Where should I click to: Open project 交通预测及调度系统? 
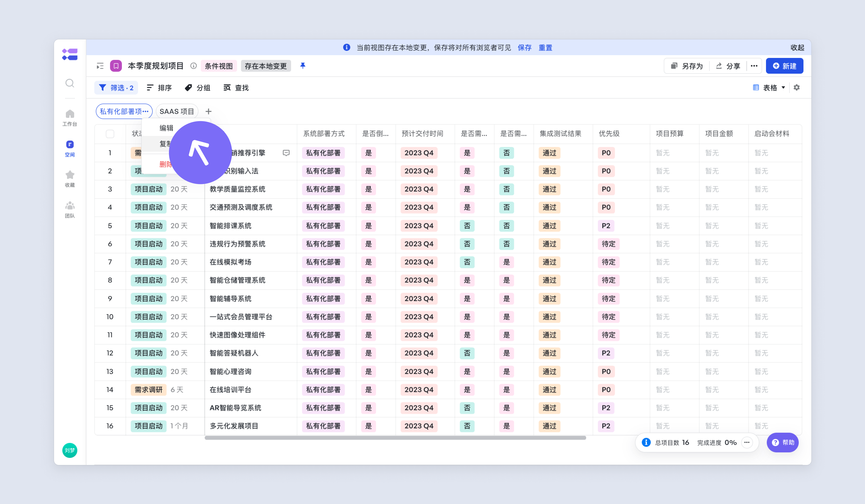click(x=241, y=207)
